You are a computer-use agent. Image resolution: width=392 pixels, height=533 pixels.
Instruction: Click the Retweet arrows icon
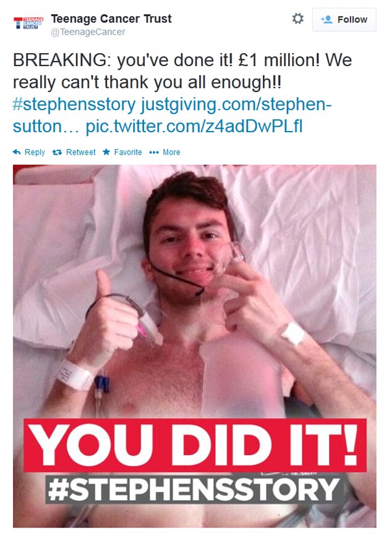point(57,152)
